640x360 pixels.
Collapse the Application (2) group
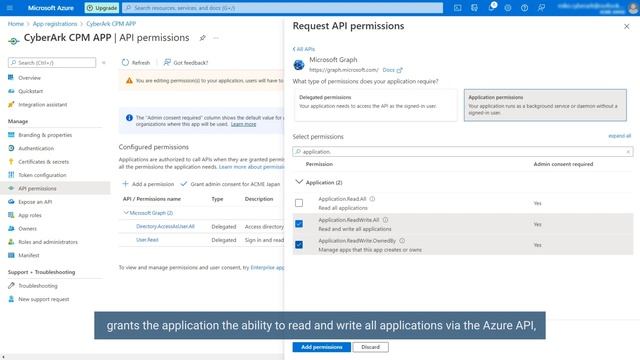(299, 182)
